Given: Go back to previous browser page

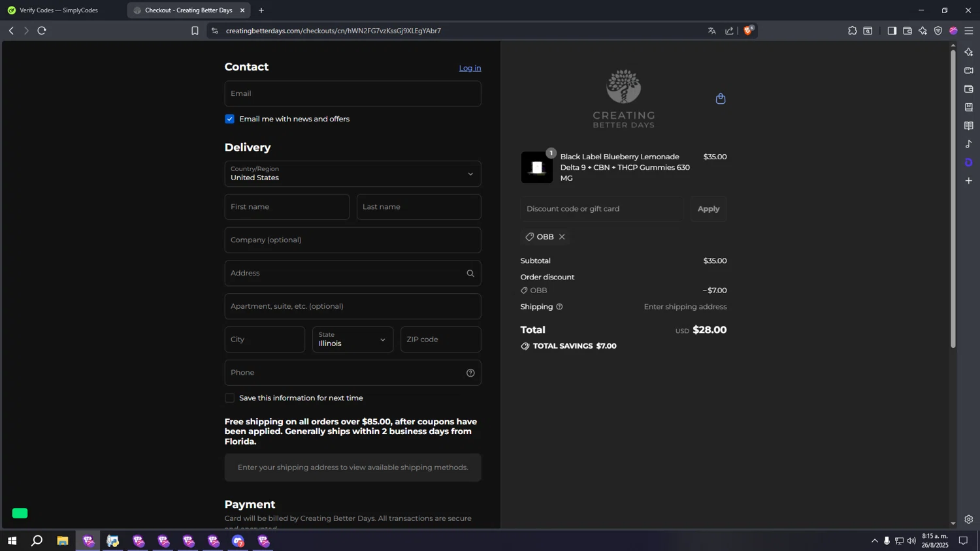Looking at the screenshot, I should [x=11, y=31].
